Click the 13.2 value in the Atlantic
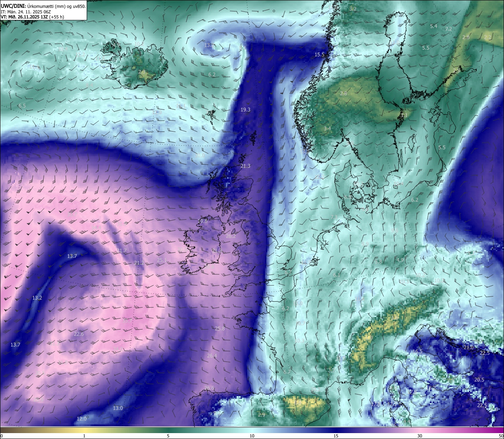 [x=37, y=298]
